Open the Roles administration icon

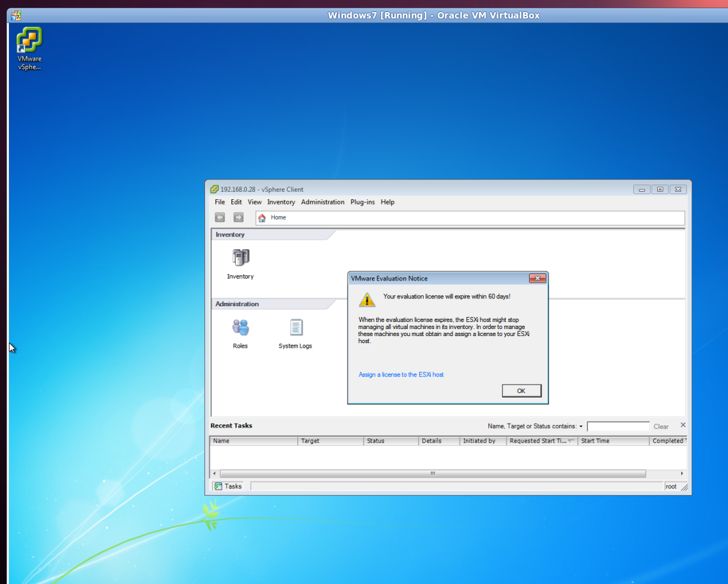pyautogui.click(x=240, y=334)
